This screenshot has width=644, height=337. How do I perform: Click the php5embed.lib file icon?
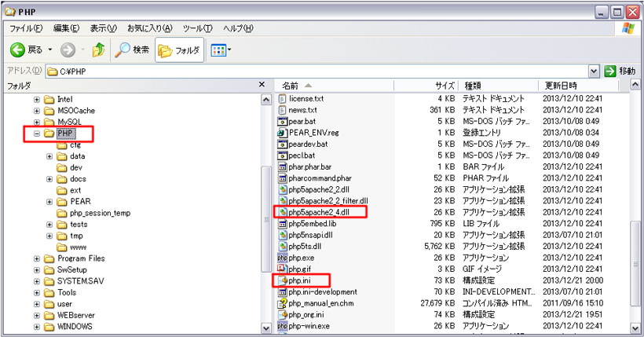282,224
